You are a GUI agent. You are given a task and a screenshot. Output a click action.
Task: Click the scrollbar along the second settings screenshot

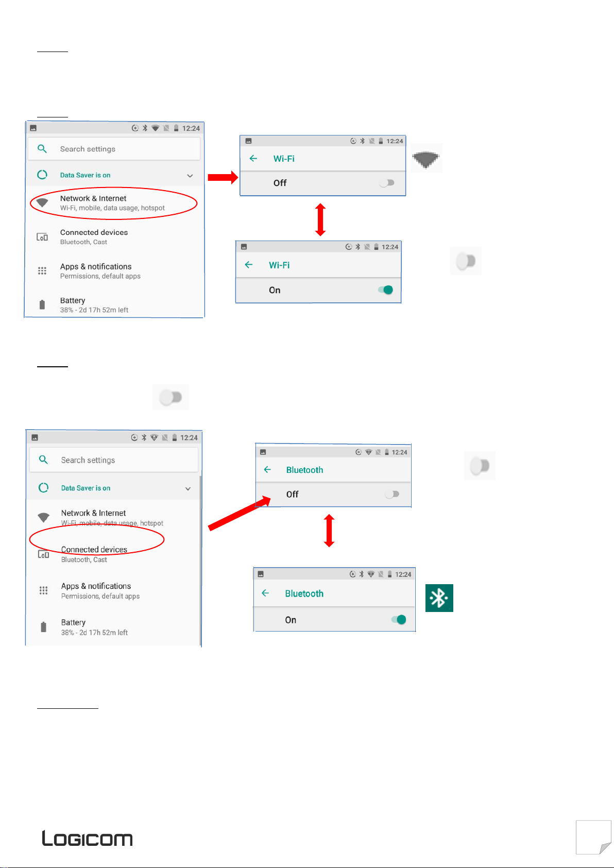pyautogui.click(x=200, y=561)
